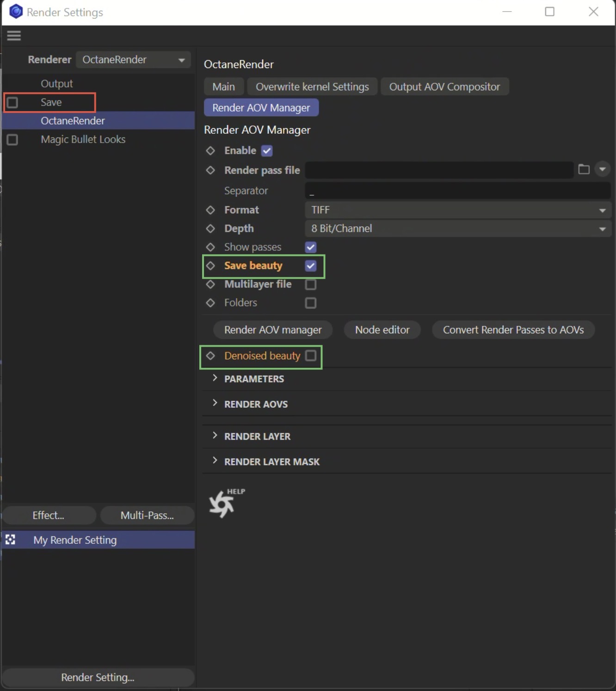616x691 pixels.
Task: Select the My Render Setting entry
Action: [98, 540]
